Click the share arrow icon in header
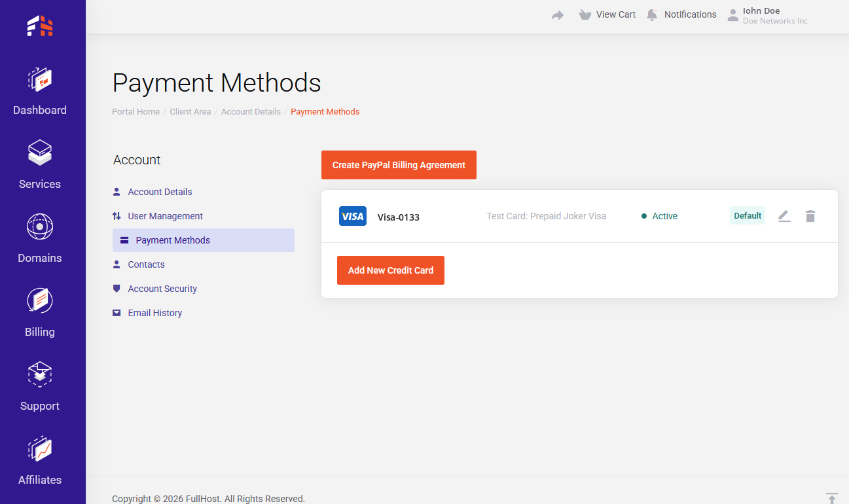Image resolution: width=849 pixels, height=504 pixels. point(558,15)
